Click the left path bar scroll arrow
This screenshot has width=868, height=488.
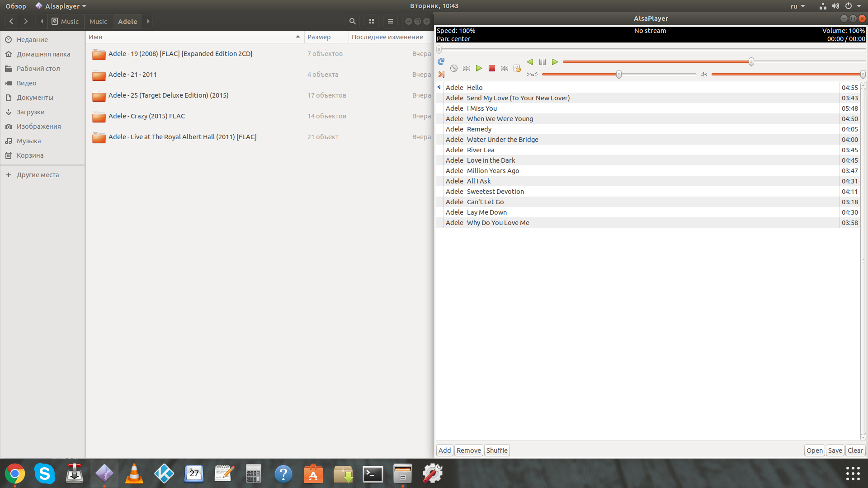point(42,21)
